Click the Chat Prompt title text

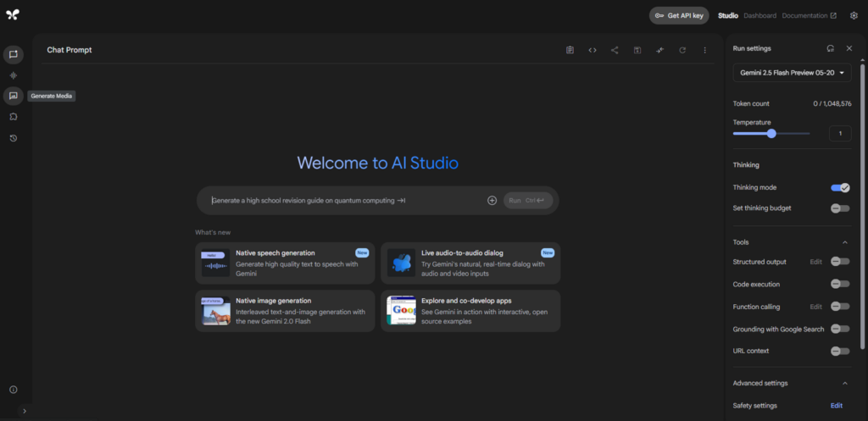point(70,50)
